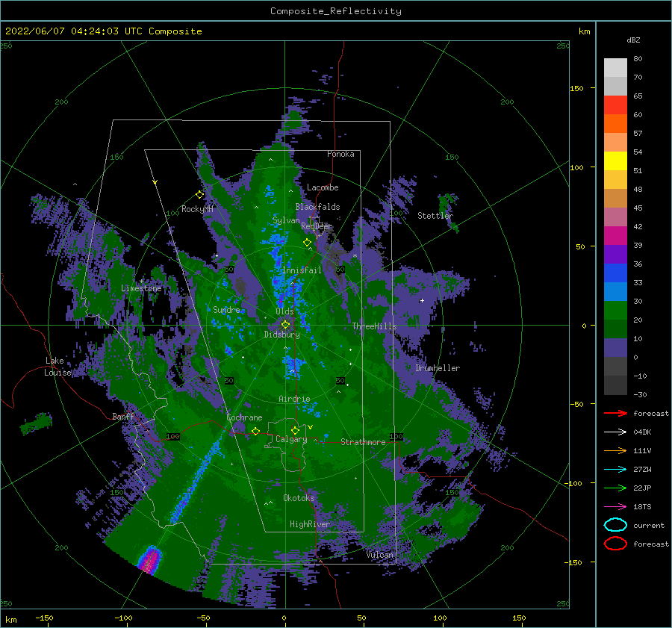Click the Calgary city label
Viewport: 672px width, 628px height.
[291, 439]
